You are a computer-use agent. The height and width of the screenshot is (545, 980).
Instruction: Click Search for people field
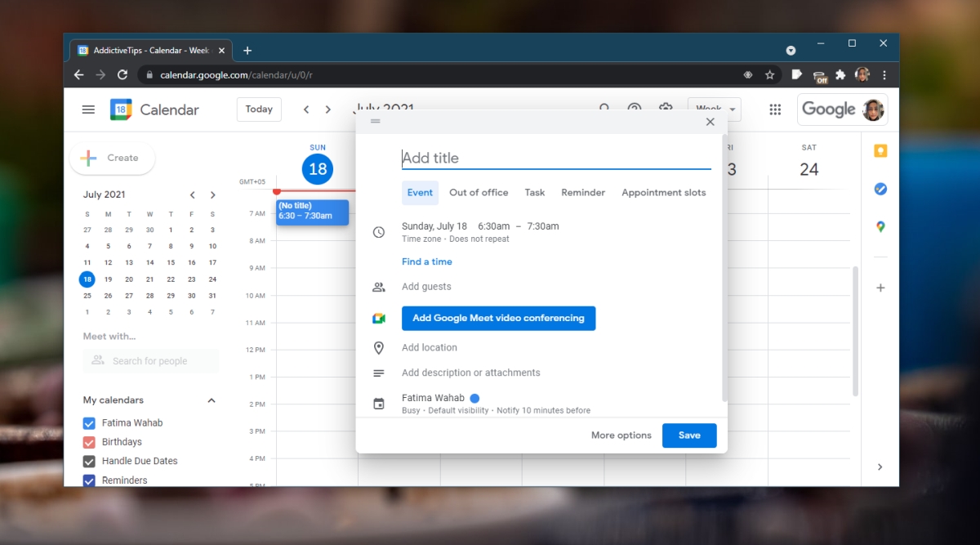pyautogui.click(x=150, y=361)
